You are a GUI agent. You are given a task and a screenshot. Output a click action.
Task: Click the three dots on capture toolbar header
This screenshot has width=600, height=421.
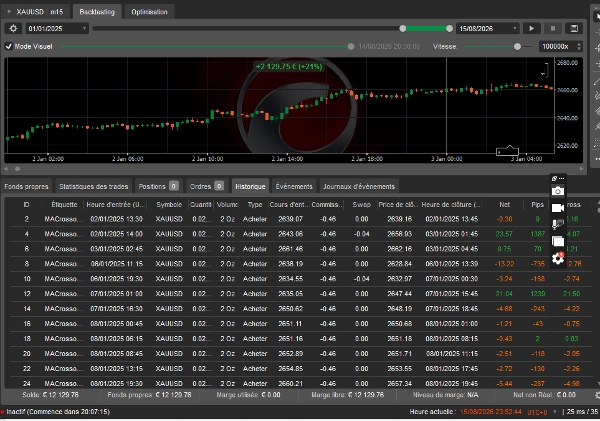(561, 178)
